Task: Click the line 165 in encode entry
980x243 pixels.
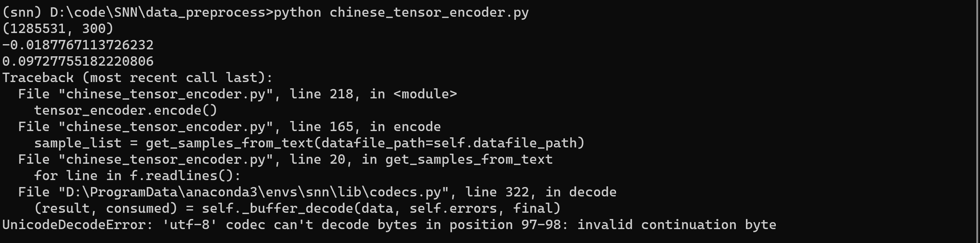Action: [230, 127]
